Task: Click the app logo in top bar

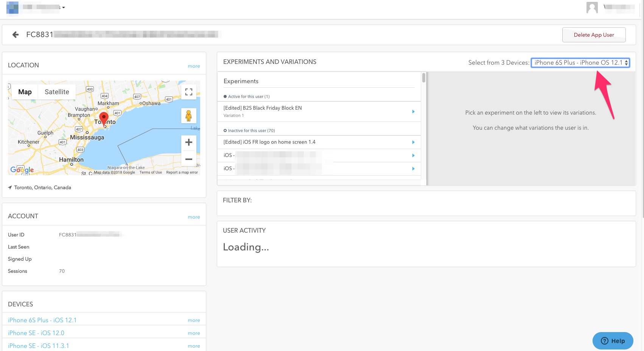Action: [12, 8]
